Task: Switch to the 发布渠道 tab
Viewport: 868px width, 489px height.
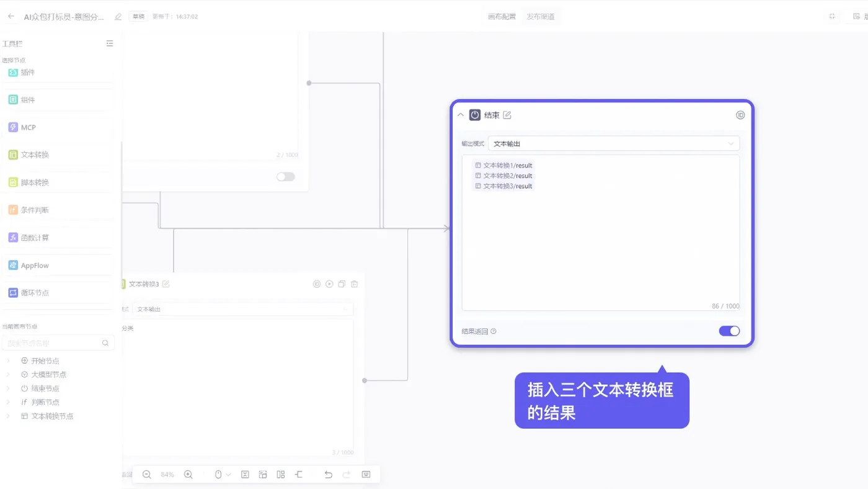Action: [x=541, y=17]
